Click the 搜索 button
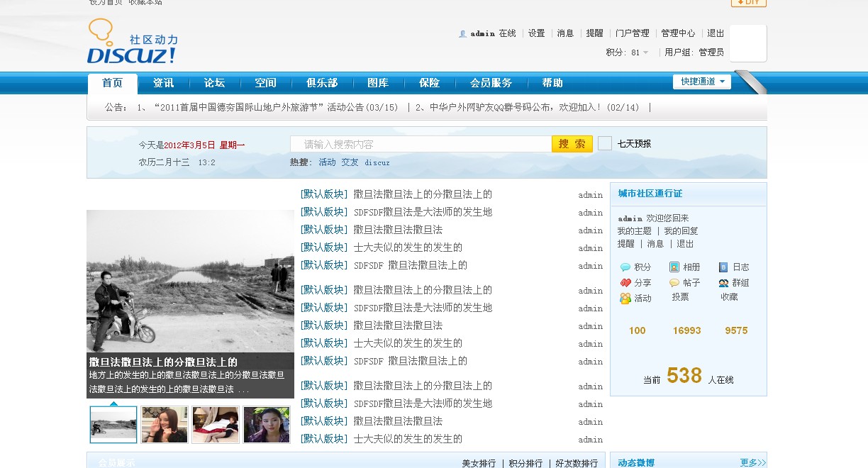The width and height of the screenshot is (868, 468). pos(572,144)
